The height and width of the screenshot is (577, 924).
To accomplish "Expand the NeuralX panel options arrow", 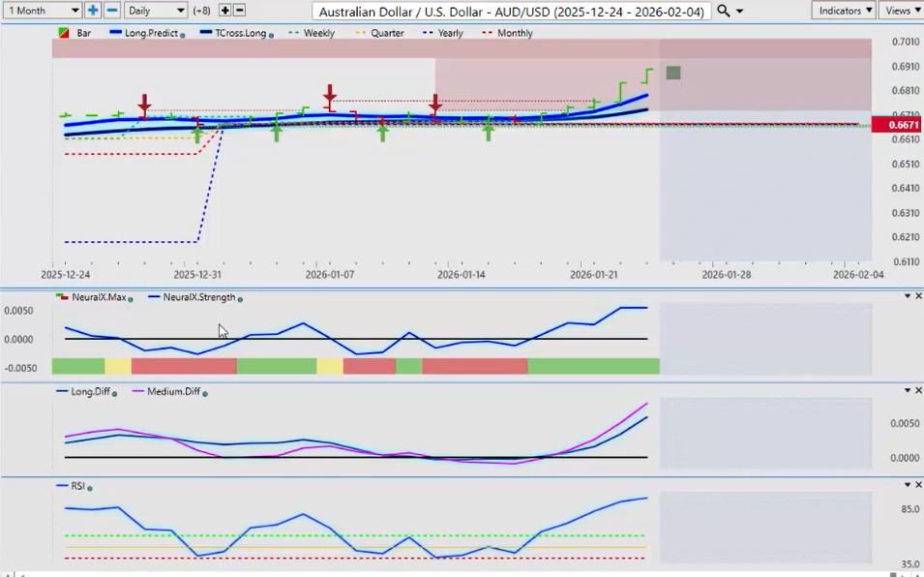I will (x=907, y=295).
